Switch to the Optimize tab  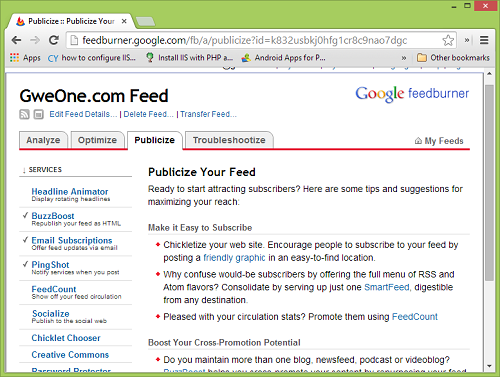[x=97, y=140]
